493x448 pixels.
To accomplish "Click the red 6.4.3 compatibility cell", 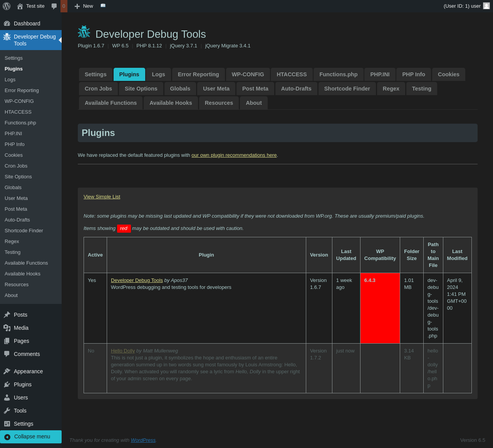I will pos(380,308).
